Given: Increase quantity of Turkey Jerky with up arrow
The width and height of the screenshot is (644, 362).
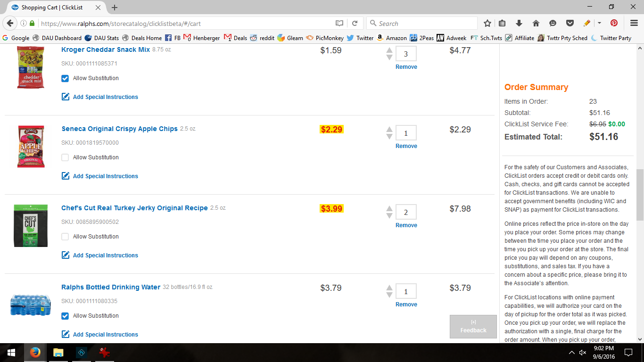Looking at the screenshot, I should point(389,209).
